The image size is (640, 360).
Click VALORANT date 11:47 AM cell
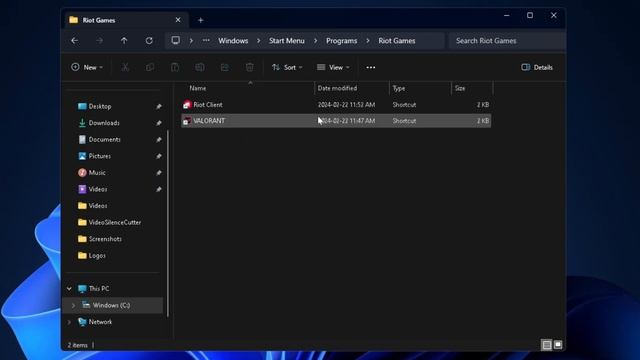tap(346, 121)
